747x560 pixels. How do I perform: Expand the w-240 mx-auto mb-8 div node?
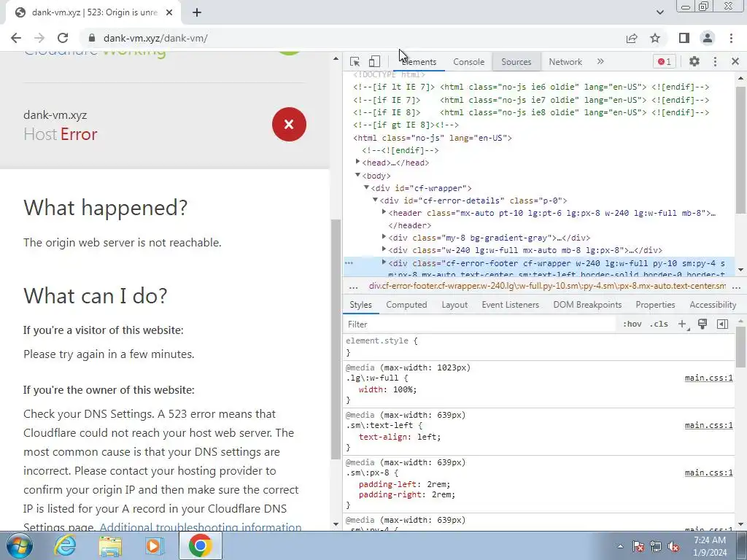coord(384,249)
